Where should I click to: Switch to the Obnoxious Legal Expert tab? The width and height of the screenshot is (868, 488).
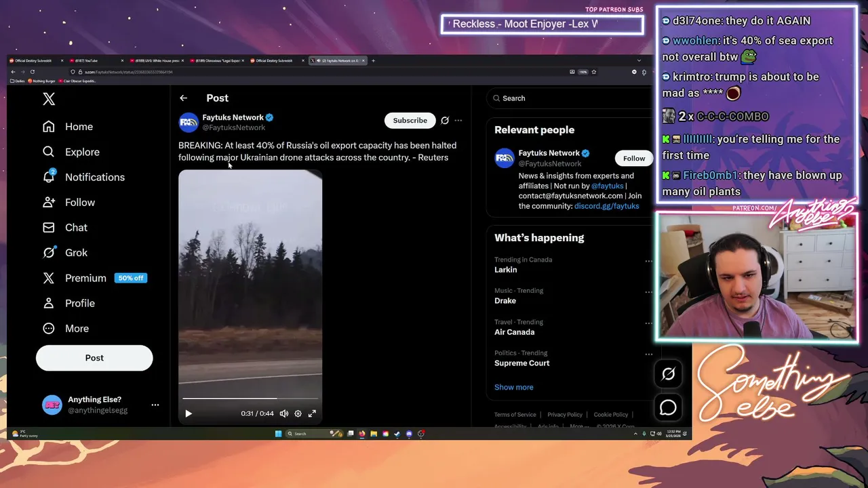pos(216,60)
